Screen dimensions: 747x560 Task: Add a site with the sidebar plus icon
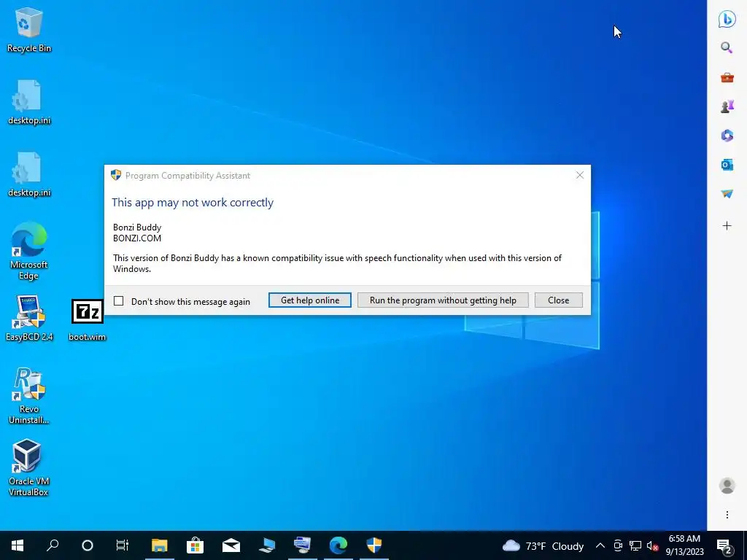point(727,226)
